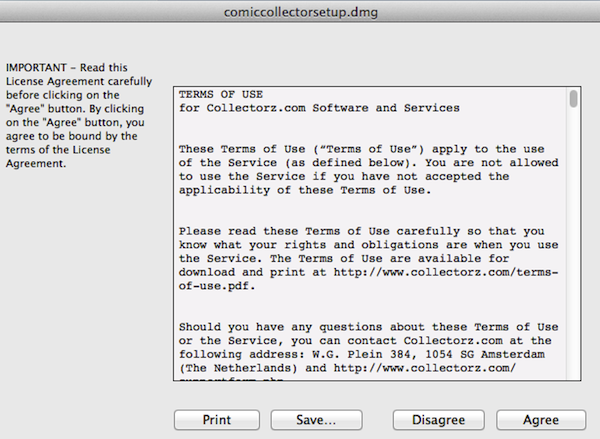Viewport: 600px width, 439px height.
Task: Click the empty scrollbar track below the thumb
Action: [573, 250]
